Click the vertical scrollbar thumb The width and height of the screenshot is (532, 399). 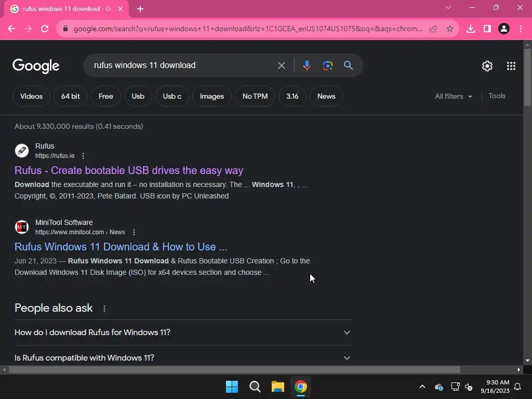[x=527, y=78]
